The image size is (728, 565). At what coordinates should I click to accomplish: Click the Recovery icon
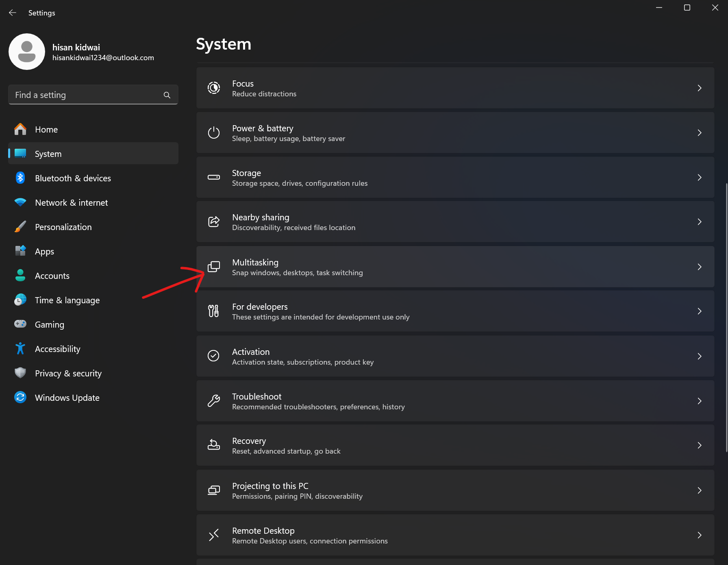(x=214, y=445)
